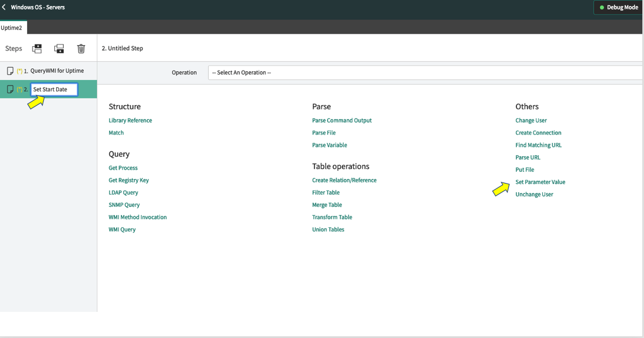The width and height of the screenshot is (644, 338).
Task: Choose Find Matching URL
Action: (539, 145)
